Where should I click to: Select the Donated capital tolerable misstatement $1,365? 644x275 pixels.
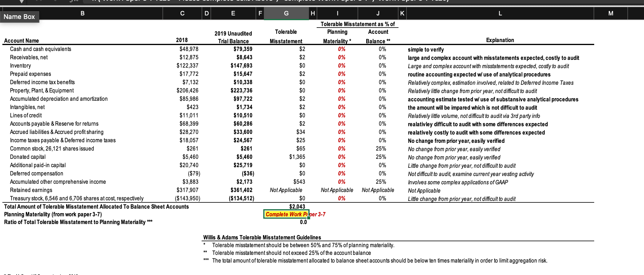click(298, 156)
